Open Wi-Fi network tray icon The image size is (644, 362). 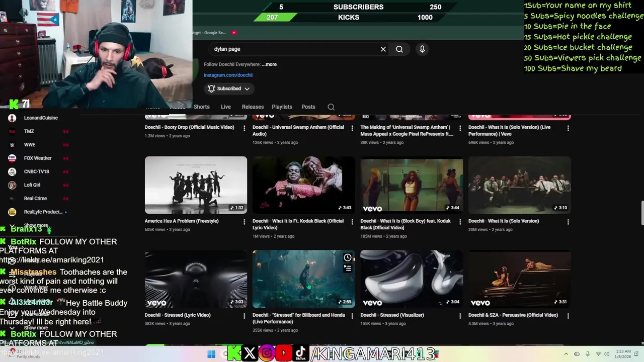[598, 354]
